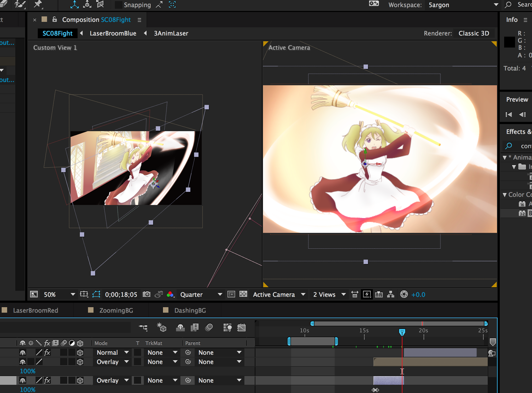This screenshot has width=532, height=393.
Task: Toggle shy switch on the Normal layer
Action: (x=23, y=352)
